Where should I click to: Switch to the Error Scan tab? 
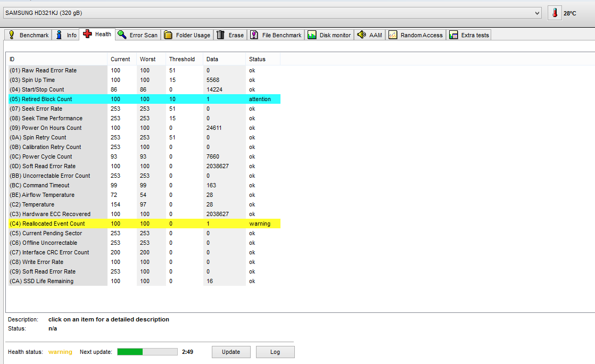(138, 35)
